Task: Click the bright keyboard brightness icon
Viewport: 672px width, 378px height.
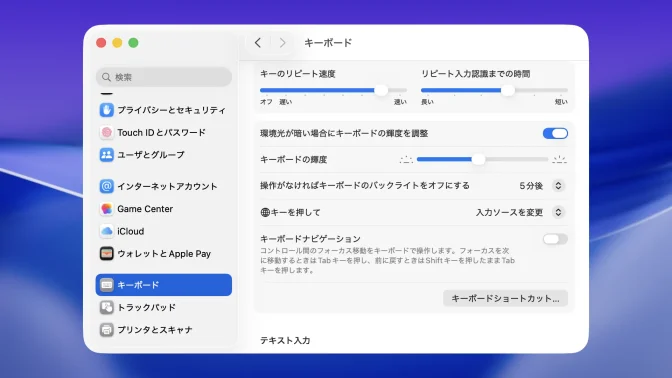Action: click(559, 159)
